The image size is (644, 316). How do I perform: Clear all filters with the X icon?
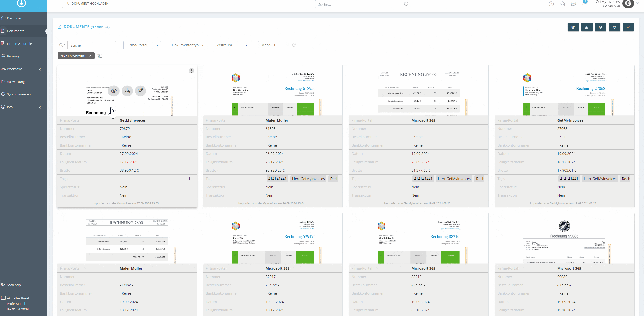pyautogui.click(x=286, y=45)
